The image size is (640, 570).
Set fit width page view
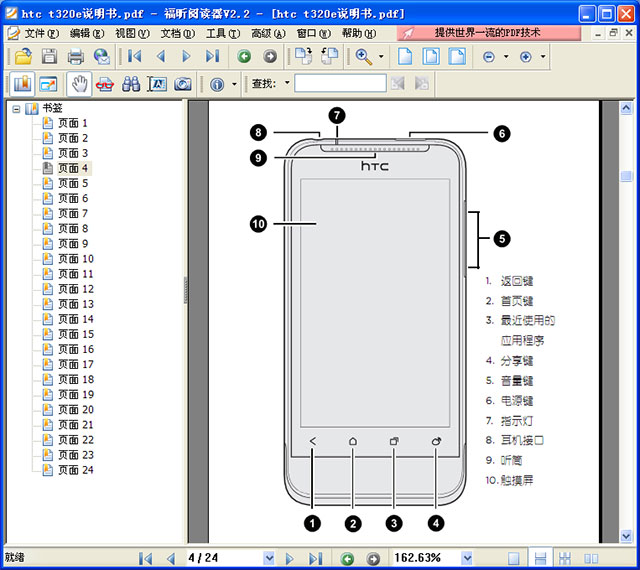tap(457, 56)
